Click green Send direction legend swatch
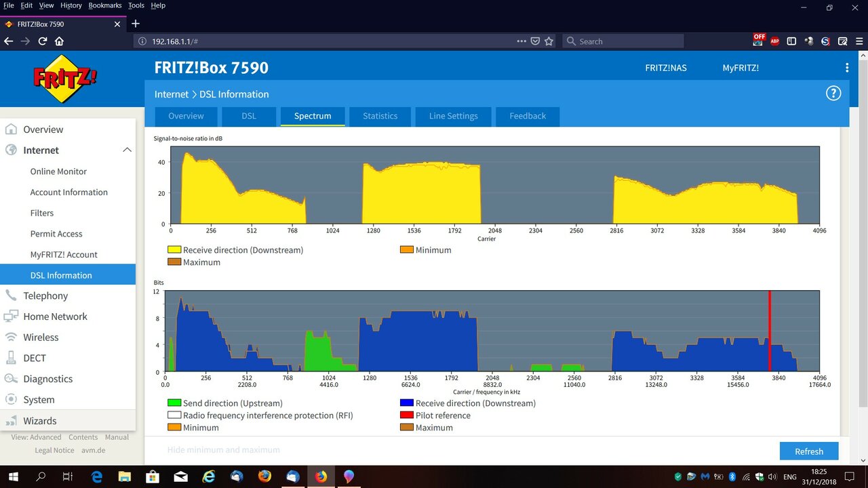868x488 pixels. pos(174,403)
